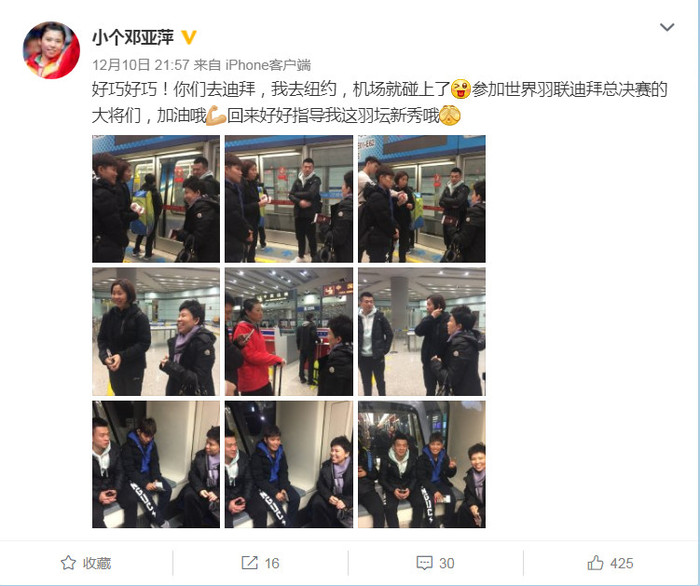
Task: Open center photo with red jacket woman
Action: [289, 332]
